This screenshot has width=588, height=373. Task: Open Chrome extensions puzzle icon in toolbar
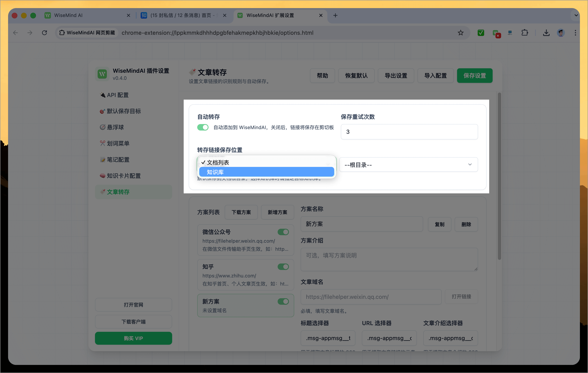coord(525,33)
